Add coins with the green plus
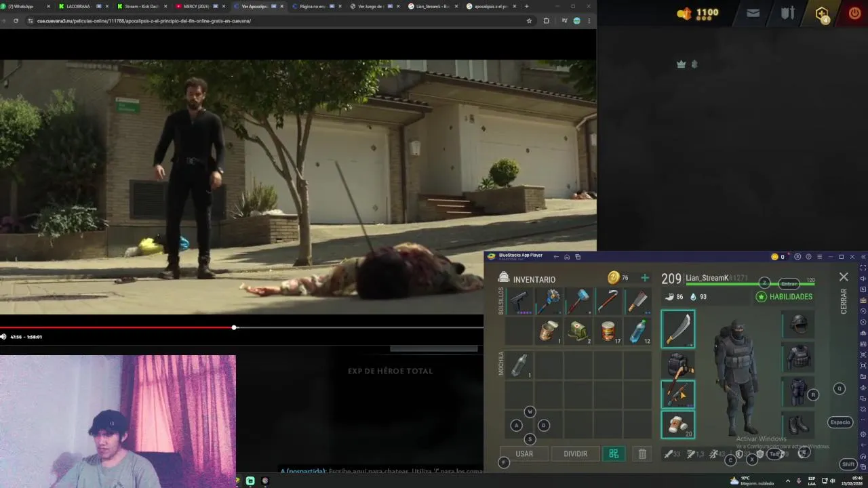Viewport: 868px width, 488px height. (x=644, y=278)
